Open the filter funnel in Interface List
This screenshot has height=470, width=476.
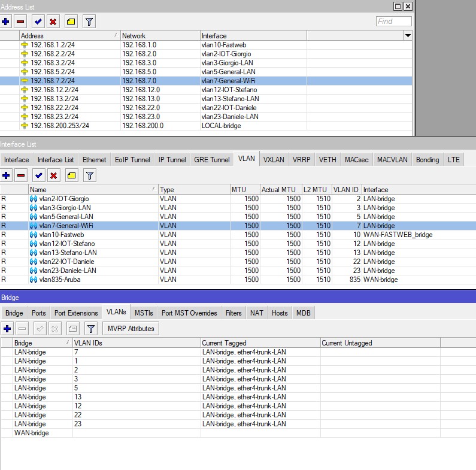point(89,175)
